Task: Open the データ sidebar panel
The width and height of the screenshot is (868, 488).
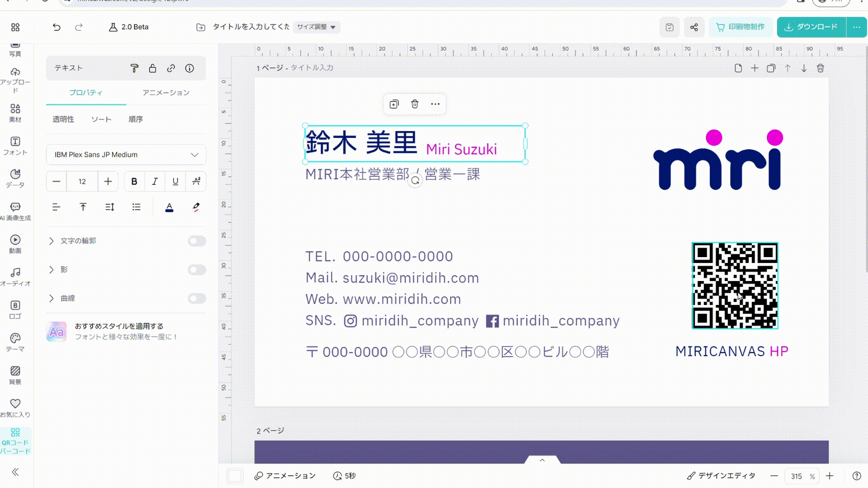Action: (x=15, y=178)
